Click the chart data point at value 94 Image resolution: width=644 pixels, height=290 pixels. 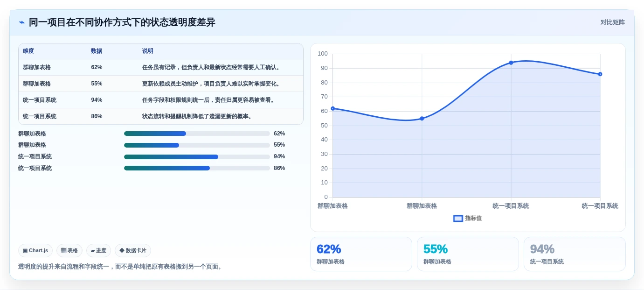(x=511, y=63)
